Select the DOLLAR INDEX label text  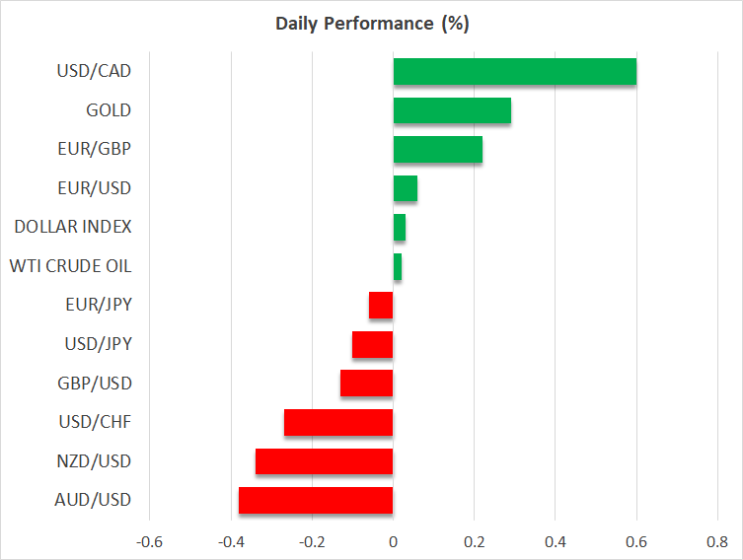pos(73,227)
